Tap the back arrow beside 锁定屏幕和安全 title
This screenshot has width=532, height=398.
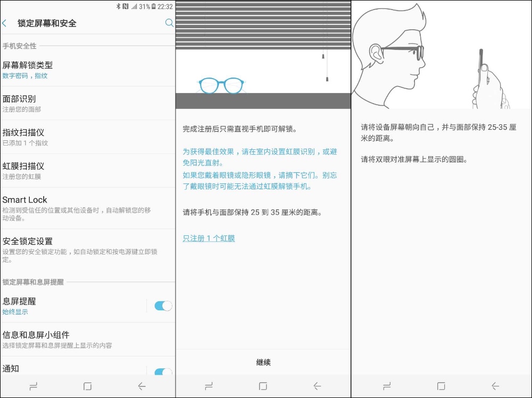(x=5, y=23)
